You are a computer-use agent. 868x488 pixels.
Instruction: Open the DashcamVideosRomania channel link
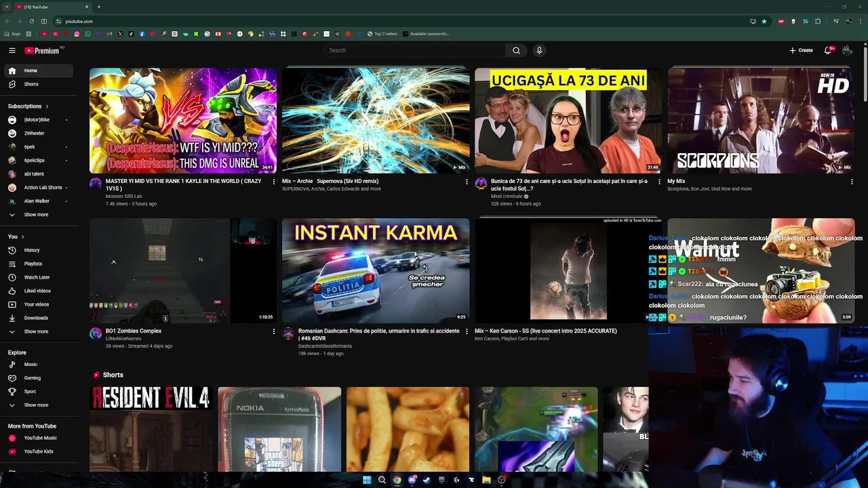point(325,346)
